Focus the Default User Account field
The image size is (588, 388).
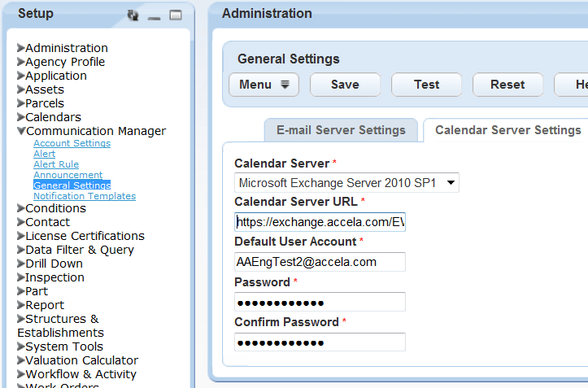coord(320,262)
